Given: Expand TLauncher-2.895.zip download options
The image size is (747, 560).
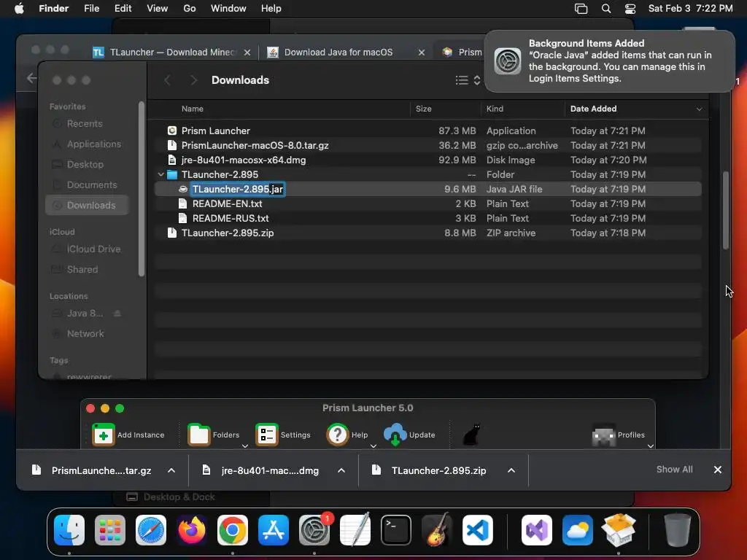Looking at the screenshot, I should click(x=511, y=470).
